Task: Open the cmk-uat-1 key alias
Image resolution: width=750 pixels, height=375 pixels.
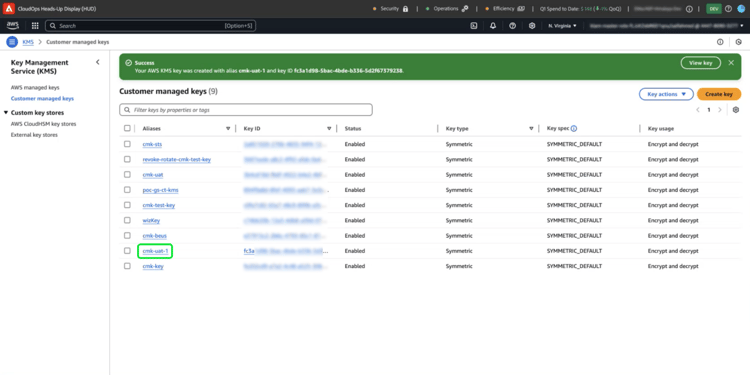Action: 155,251
